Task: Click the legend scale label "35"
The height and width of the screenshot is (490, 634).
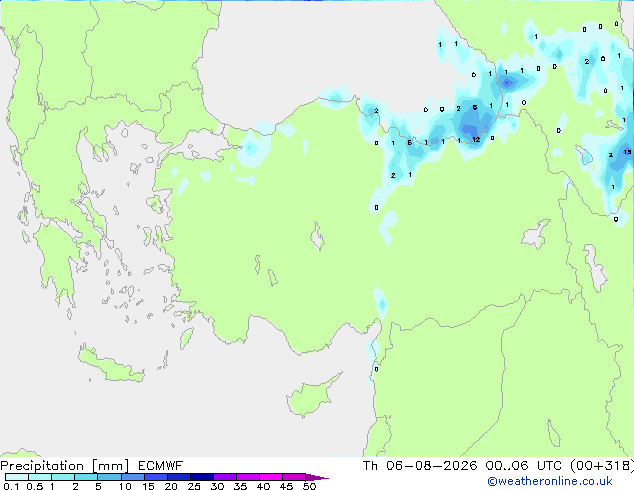Action: [x=240, y=486]
